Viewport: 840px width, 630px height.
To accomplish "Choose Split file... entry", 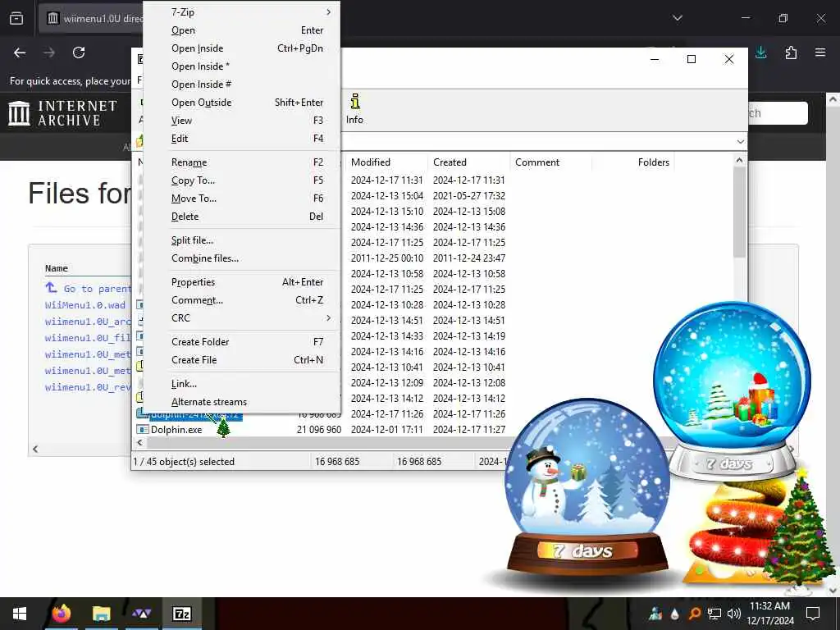I will [242, 240].
